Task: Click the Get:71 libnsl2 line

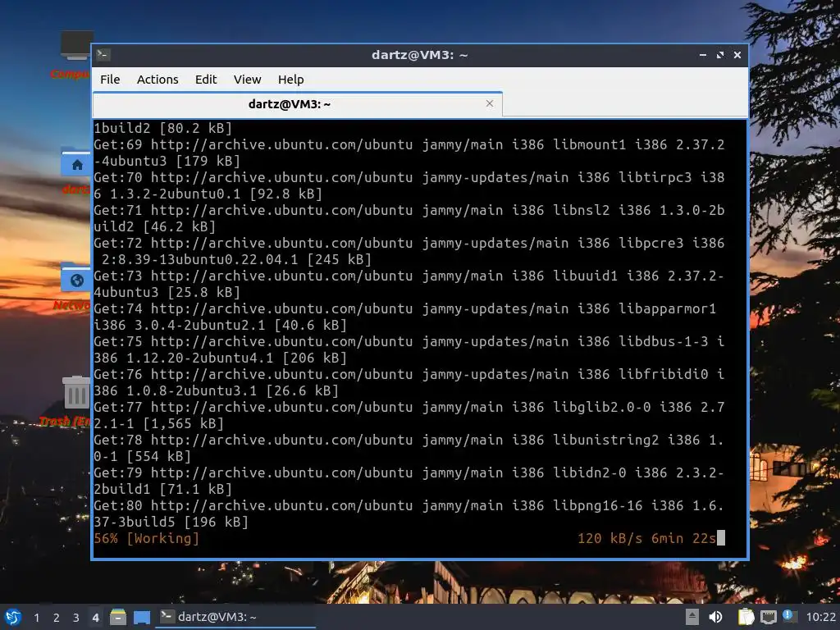Action: 409,218
